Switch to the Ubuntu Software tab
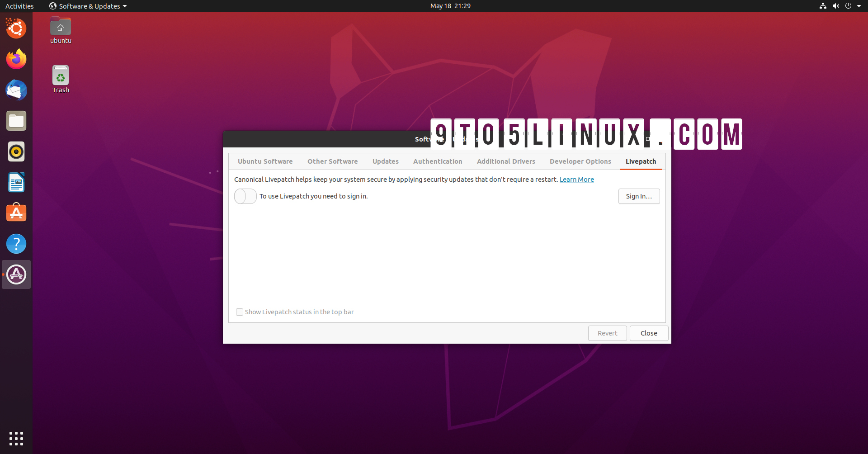The height and width of the screenshot is (454, 868). 265,161
